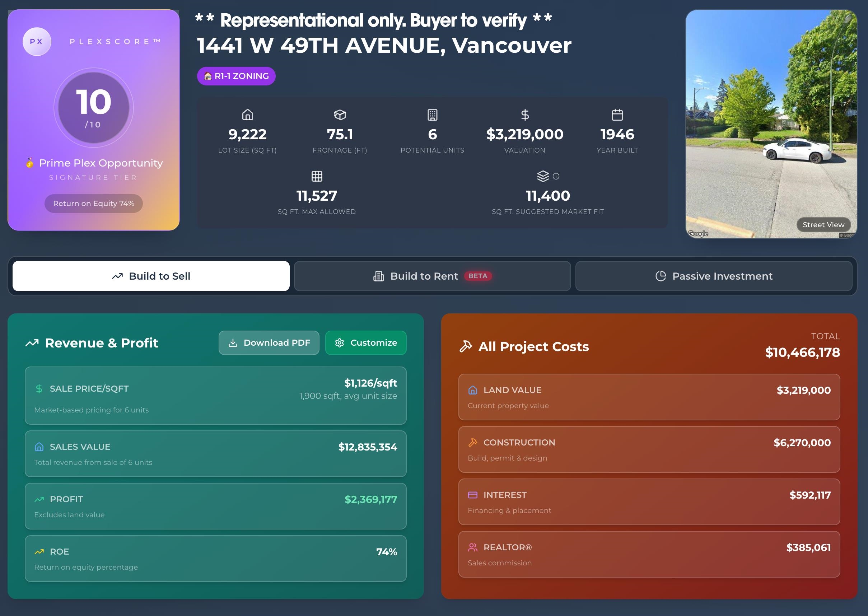Click the trend icon in Profit row
The height and width of the screenshot is (616, 868).
pos(39,499)
